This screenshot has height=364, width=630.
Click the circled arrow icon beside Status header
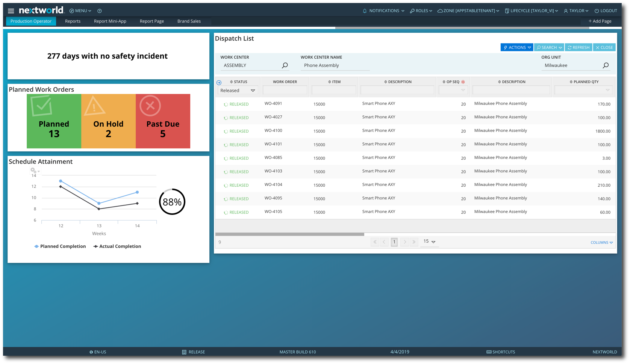coord(219,83)
